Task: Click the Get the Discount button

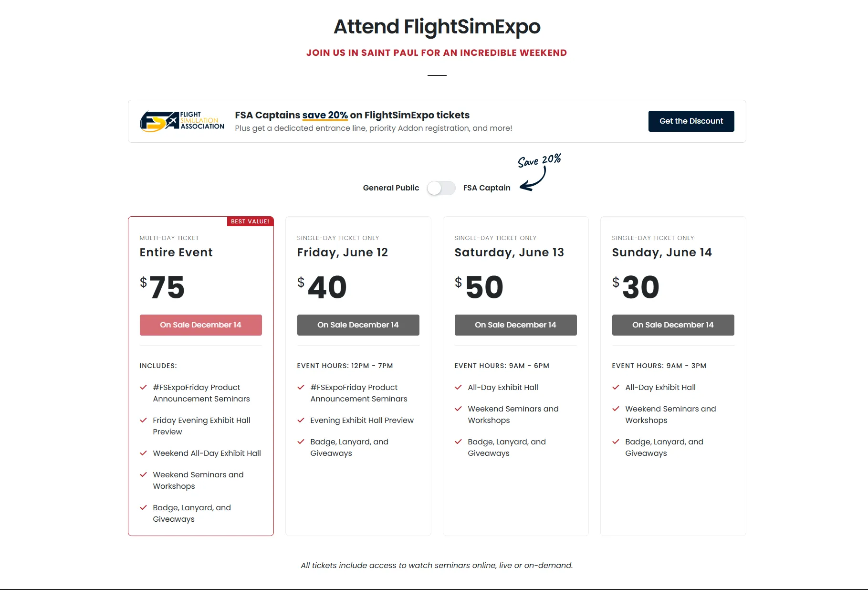Action: click(690, 121)
